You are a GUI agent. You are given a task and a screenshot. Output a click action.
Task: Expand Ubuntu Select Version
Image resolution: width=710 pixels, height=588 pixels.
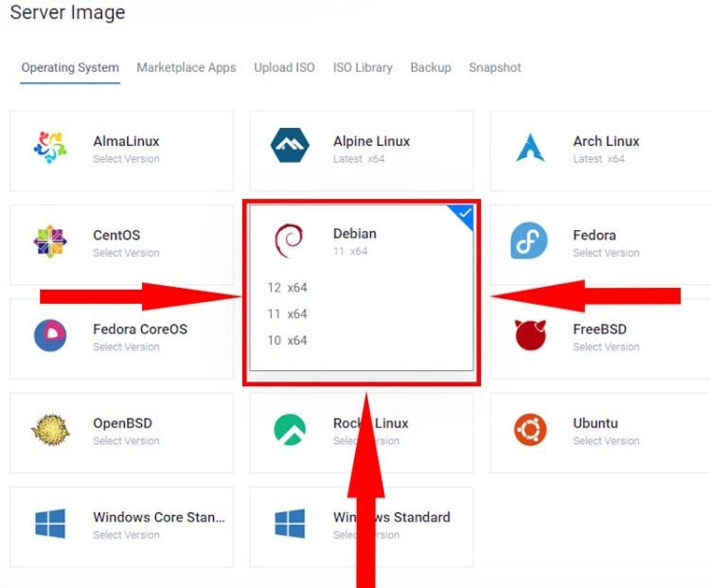606,441
